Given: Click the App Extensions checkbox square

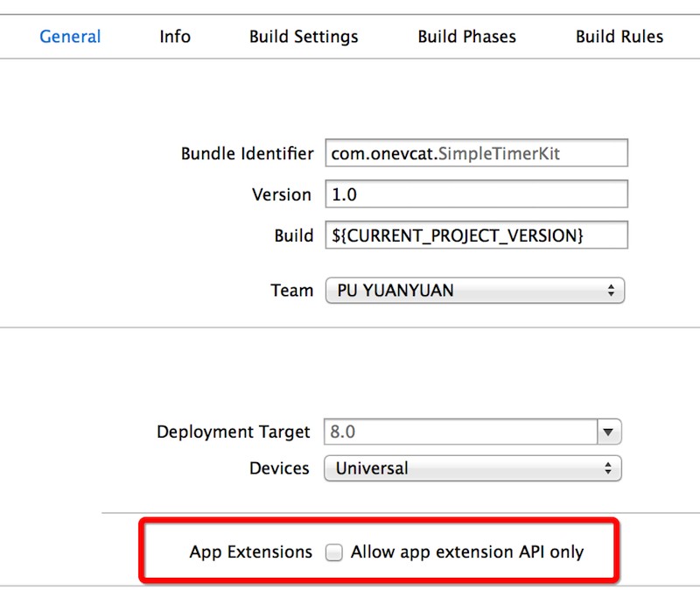Looking at the screenshot, I should (x=333, y=552).
